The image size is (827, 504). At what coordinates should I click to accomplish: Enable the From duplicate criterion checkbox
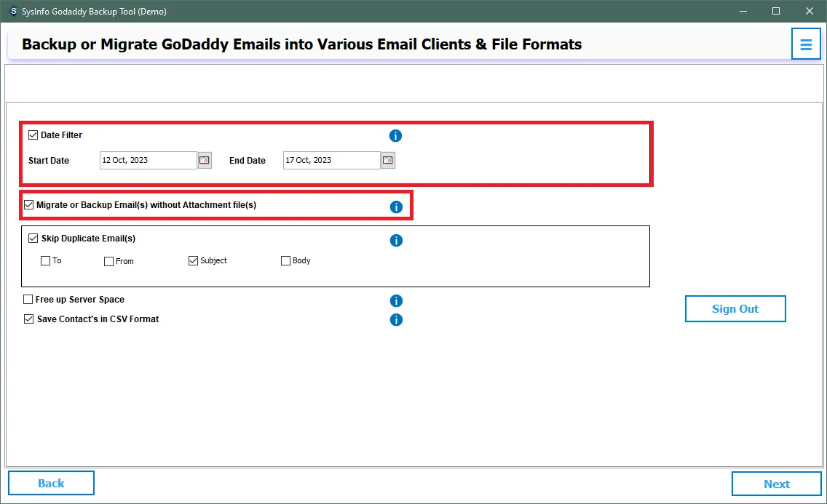108,261
